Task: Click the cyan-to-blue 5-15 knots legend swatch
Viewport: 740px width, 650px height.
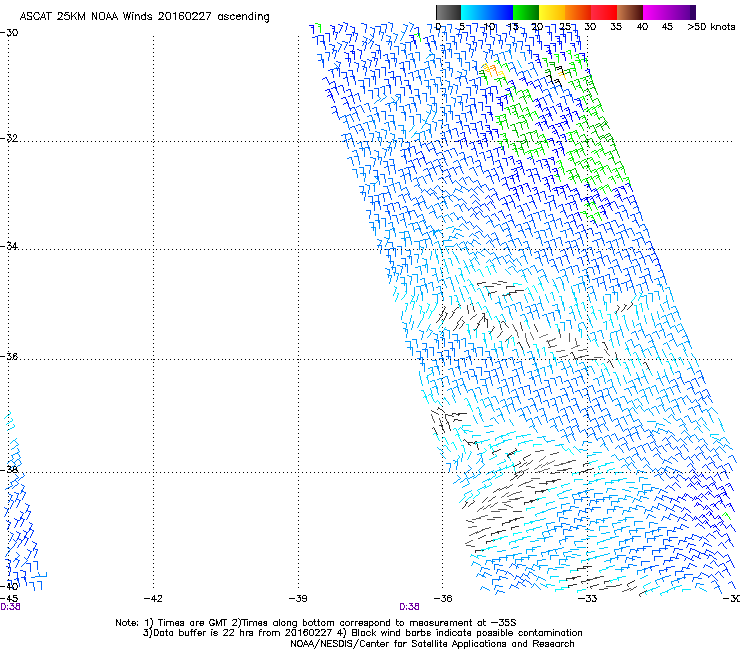Action: click(x=487, y=12)
